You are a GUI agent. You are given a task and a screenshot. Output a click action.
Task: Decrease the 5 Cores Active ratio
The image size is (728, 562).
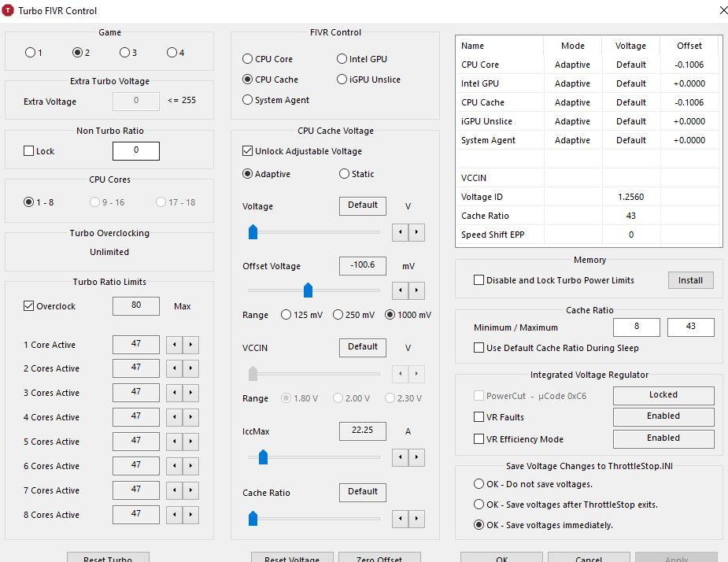[x=175, y=442]
